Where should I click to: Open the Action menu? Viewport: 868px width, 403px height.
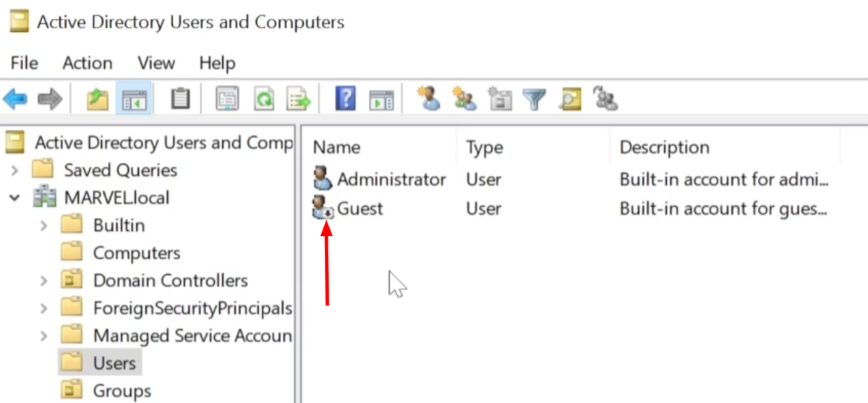point(87,64)
